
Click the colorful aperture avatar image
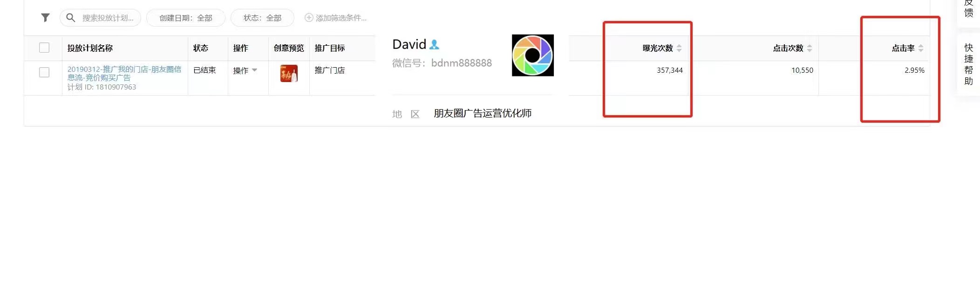tap(533, 55)
